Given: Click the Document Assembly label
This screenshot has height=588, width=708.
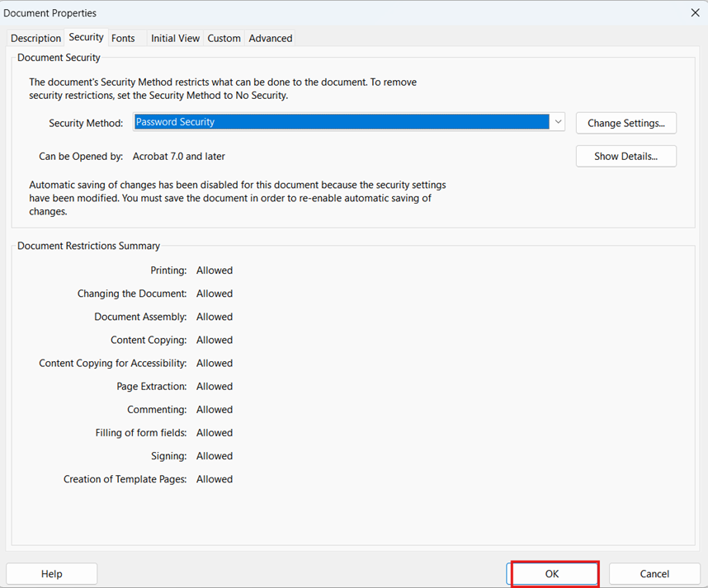Looking at the screenshot, I should pyautogui.click(x=140, y=317).
